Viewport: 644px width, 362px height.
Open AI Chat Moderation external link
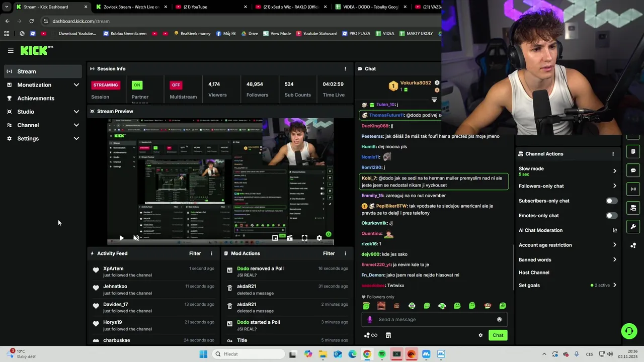[x=615, y=230]
